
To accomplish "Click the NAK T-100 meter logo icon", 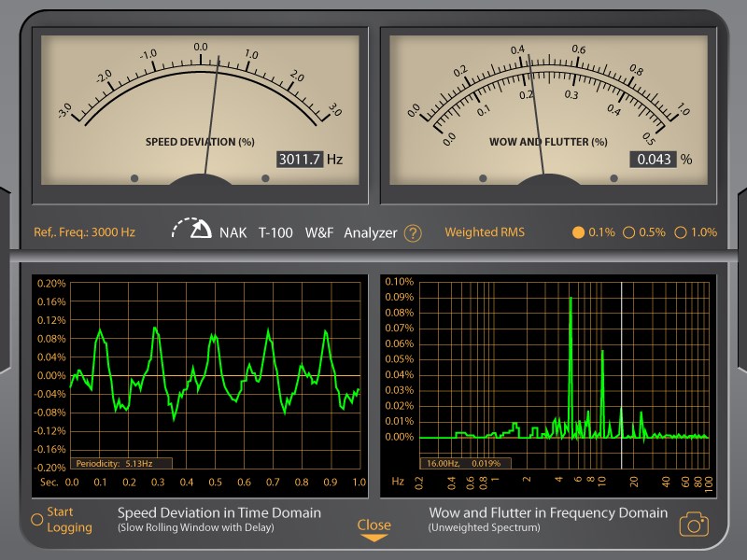I will pyautogui.click(x=191, y=228).
